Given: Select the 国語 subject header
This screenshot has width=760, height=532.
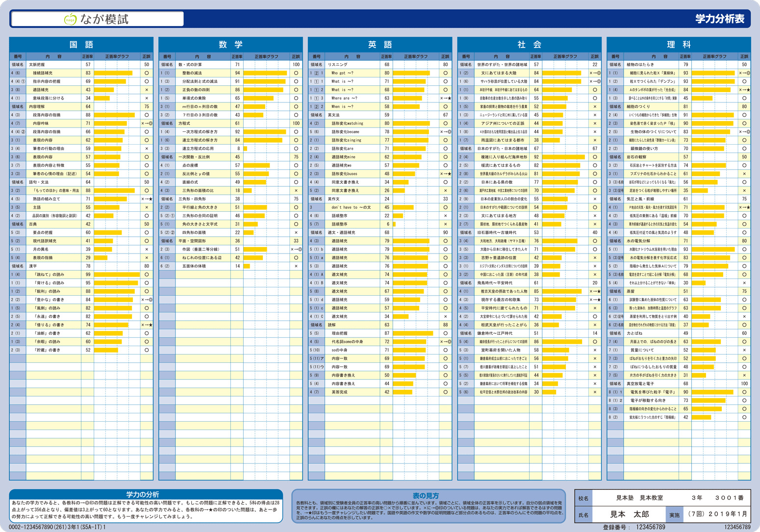Looking at the screenshot, I should point(81,45).
